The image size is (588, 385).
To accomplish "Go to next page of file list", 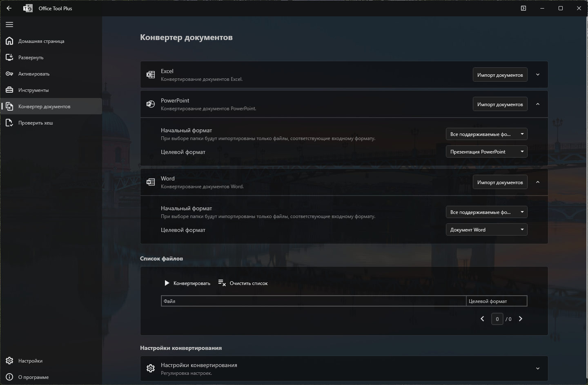I will tap(520, 319).
